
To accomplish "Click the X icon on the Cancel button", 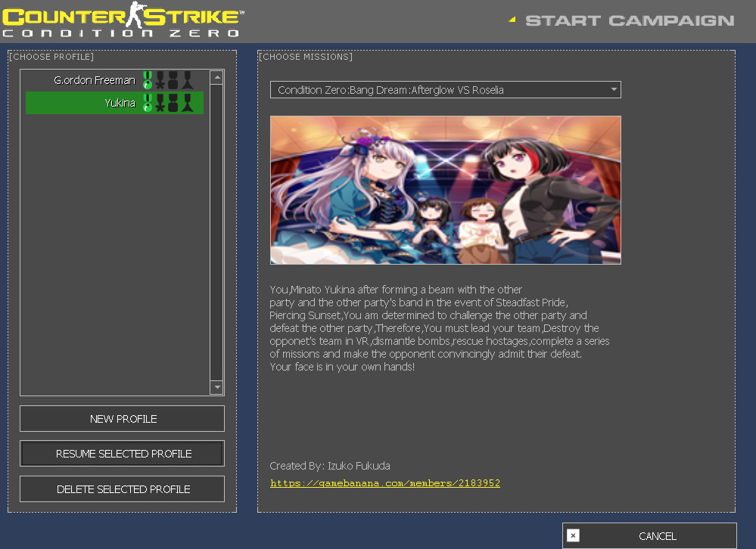I will coord(574,536).
